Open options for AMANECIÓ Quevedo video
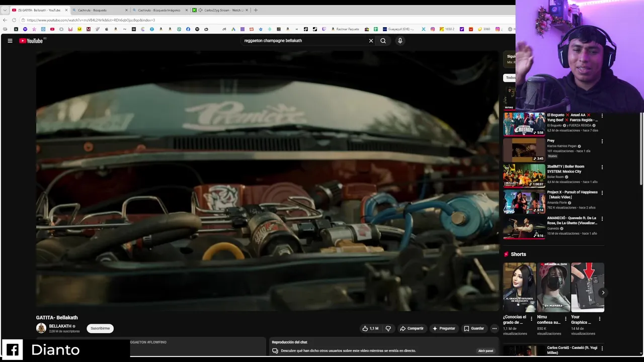Screen dimensions: 644x362 tap(602, 219)
